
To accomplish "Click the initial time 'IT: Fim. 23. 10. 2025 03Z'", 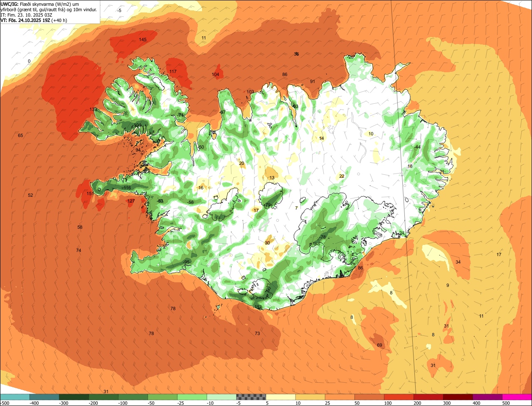I will 27,15.
